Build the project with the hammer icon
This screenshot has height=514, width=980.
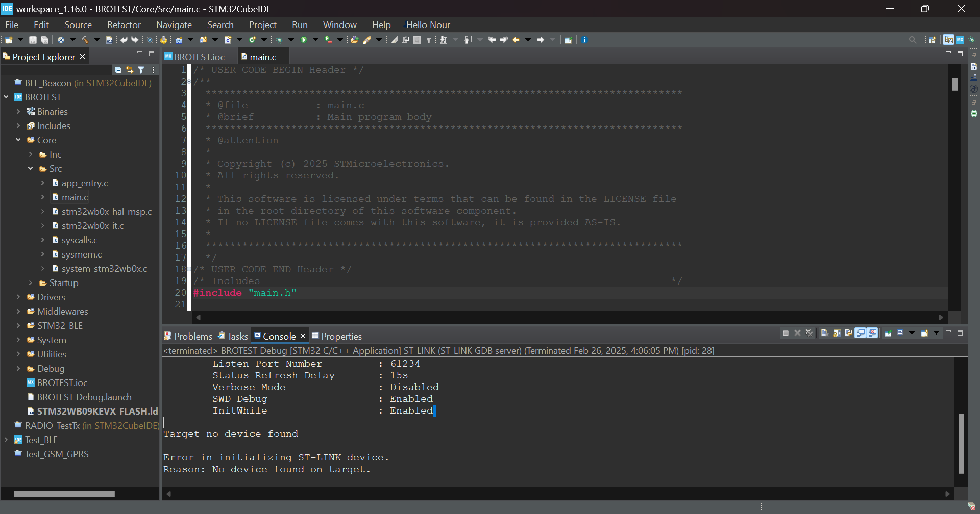pos(85,40)
